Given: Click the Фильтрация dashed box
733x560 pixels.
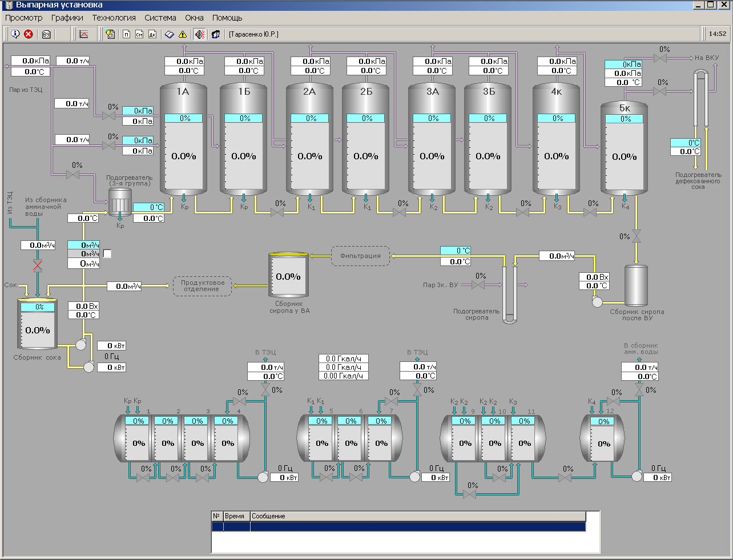Looking at the screenshot, I should (x=360, y=256).
